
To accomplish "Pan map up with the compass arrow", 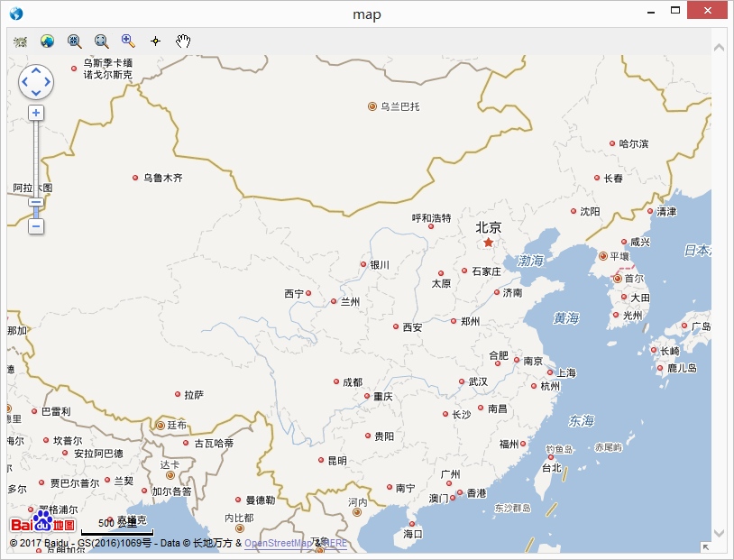I will (x=36, y=70).
